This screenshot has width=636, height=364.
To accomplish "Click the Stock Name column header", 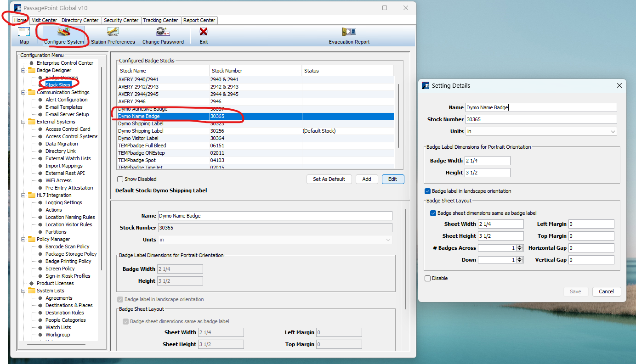I will point(163,71).
